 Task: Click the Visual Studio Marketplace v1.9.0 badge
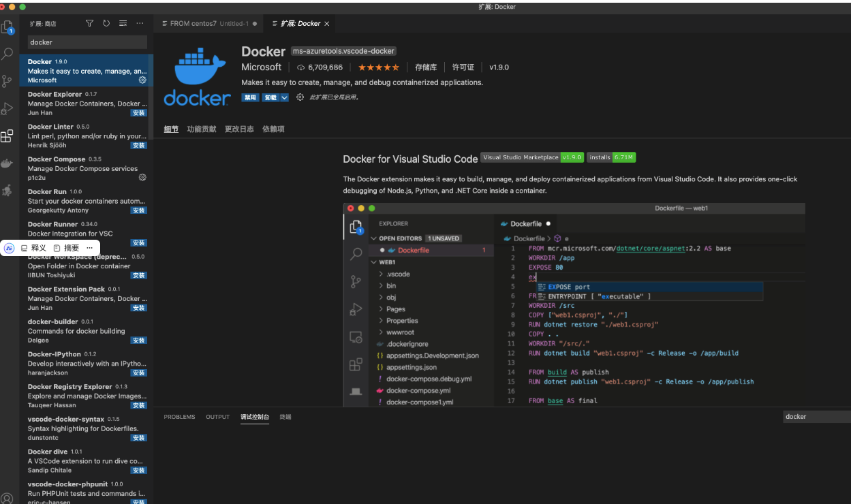[532, 157]
